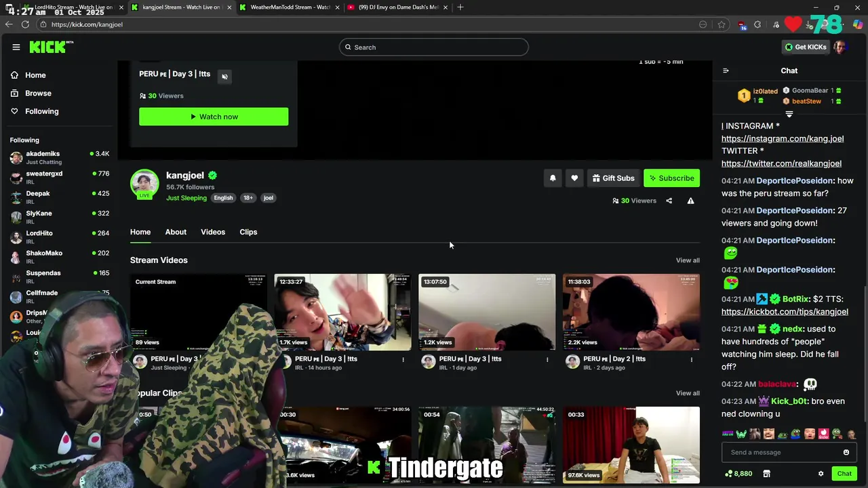The height and width of the screenshot is (488, 868).
Task: Click the green Subscribe button
Action: [671, 178]
